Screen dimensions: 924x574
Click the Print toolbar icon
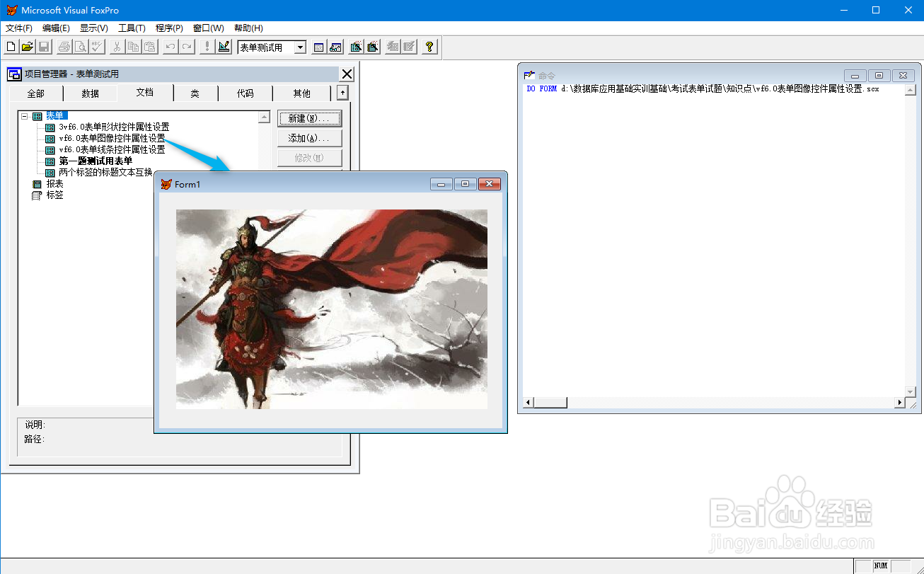[x=64, y=47]
